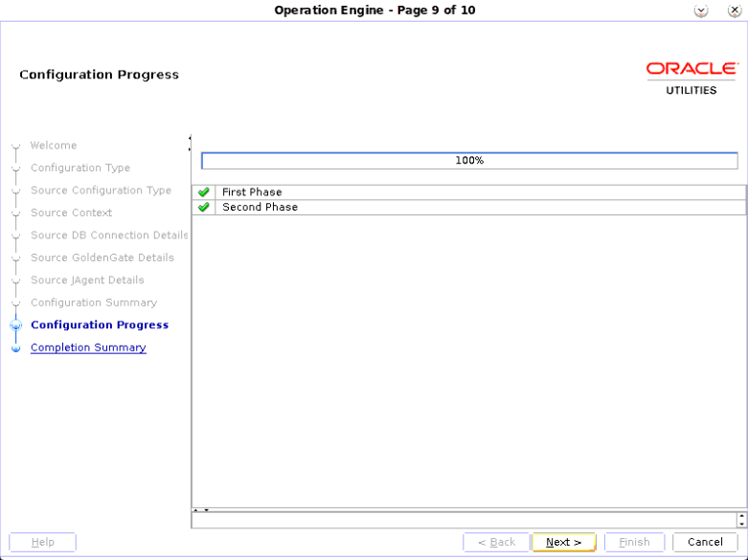
Task: Click the disabled Back button
Action: [496, 542]
